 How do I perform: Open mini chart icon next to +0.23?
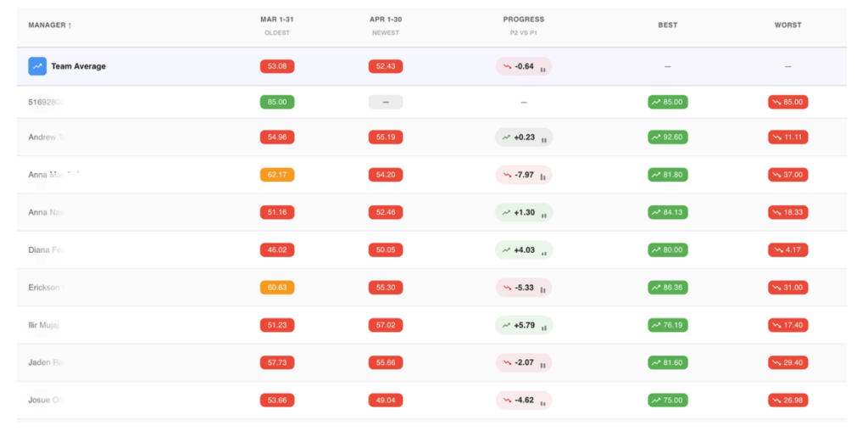click(x=543, y=140)
